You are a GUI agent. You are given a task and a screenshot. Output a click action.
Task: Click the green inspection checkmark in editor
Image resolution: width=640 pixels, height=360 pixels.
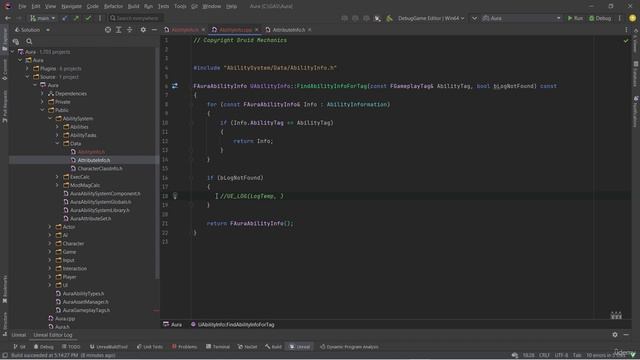click(x=626, y=40)
